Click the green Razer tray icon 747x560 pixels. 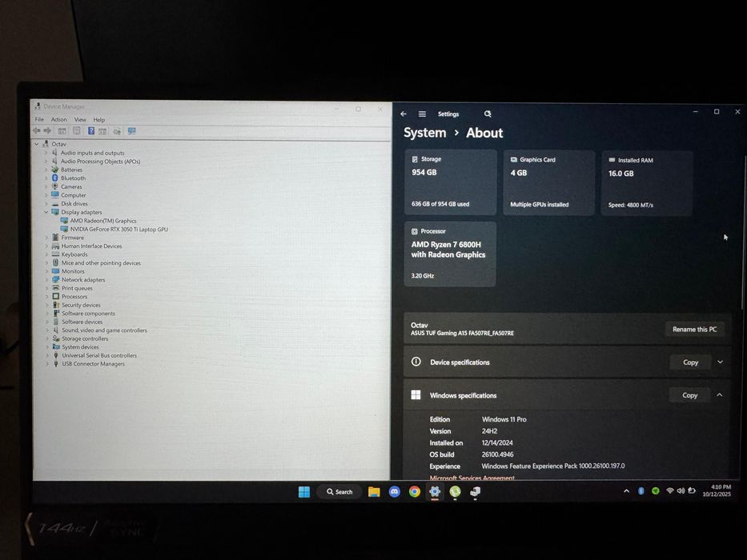tap(656, 491)
